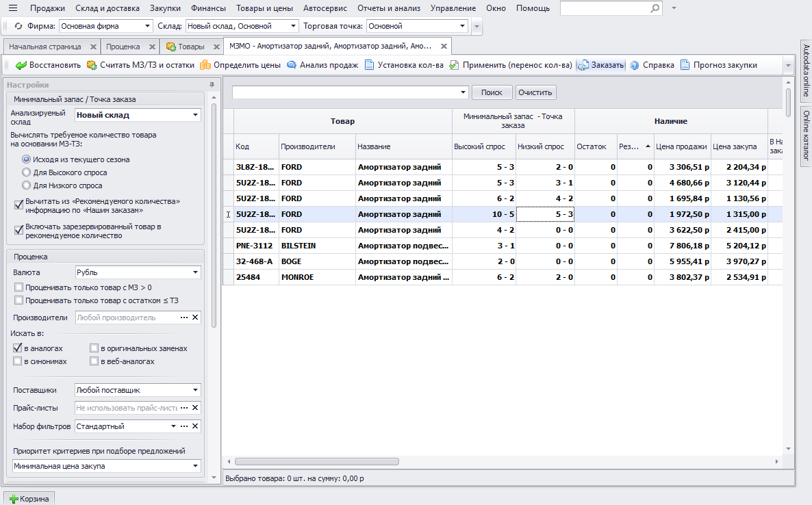Toggle the в аналогах search checkbox
The width and height of the screenshot is (812, 505).
[x=18, y=348]
